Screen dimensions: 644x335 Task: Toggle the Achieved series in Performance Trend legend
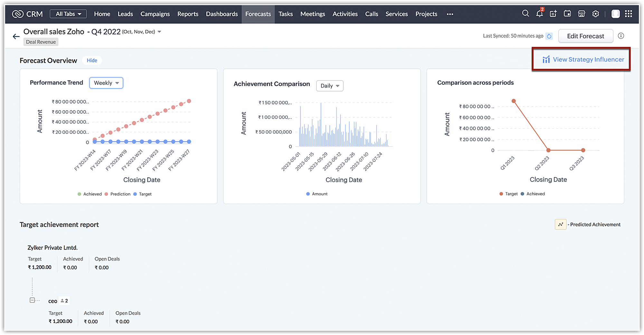(x=90, y=194)
